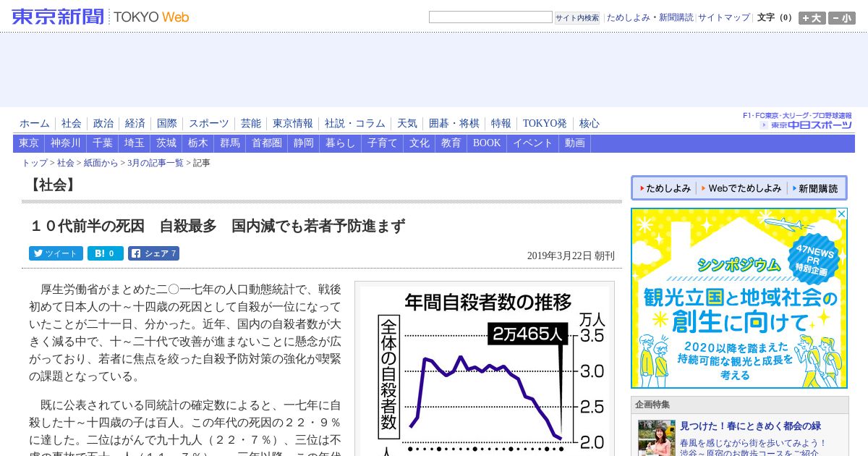Open 特報 in the main menu

tap(501, 124)
